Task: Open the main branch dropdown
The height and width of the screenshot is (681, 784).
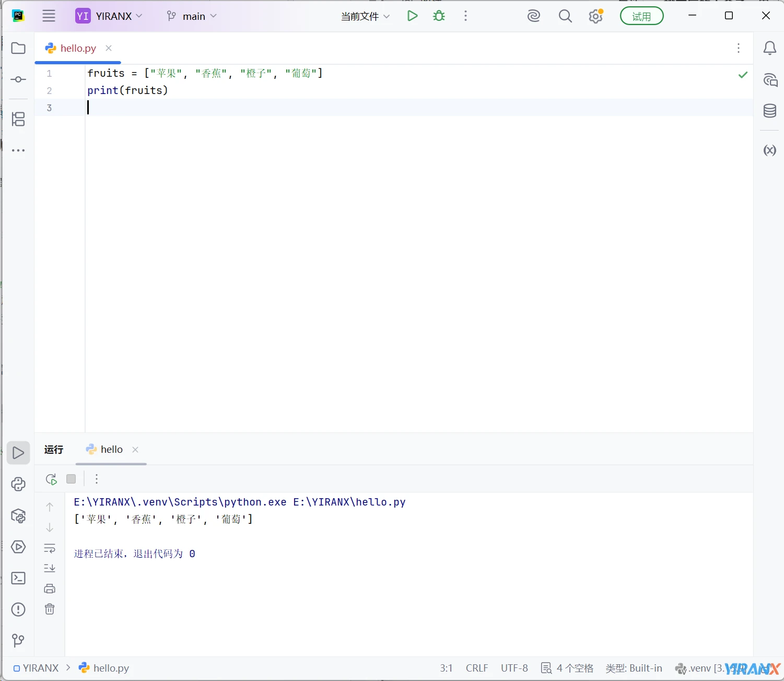Action: click(x=191, y=16)
